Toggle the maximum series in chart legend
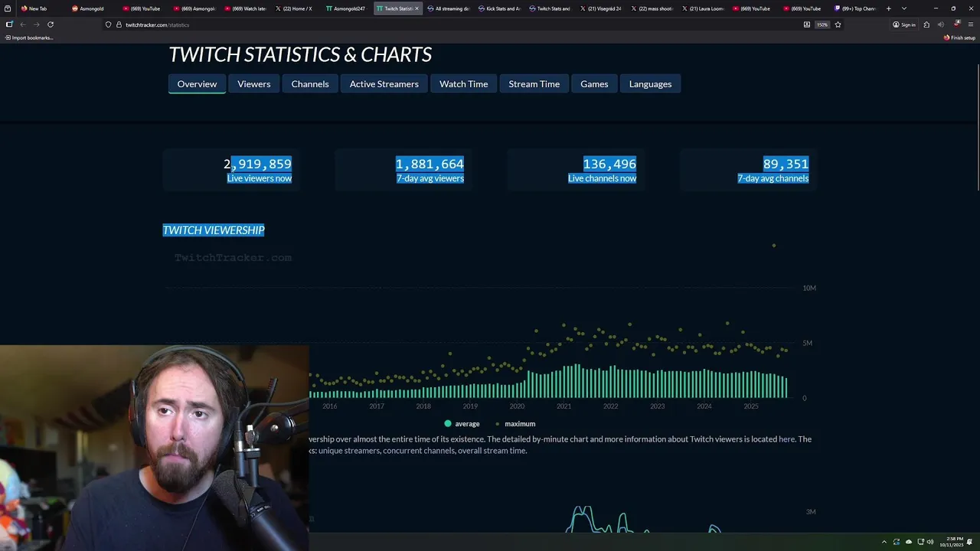Viewport: 980px width, 551px height. tap(515, 423)
